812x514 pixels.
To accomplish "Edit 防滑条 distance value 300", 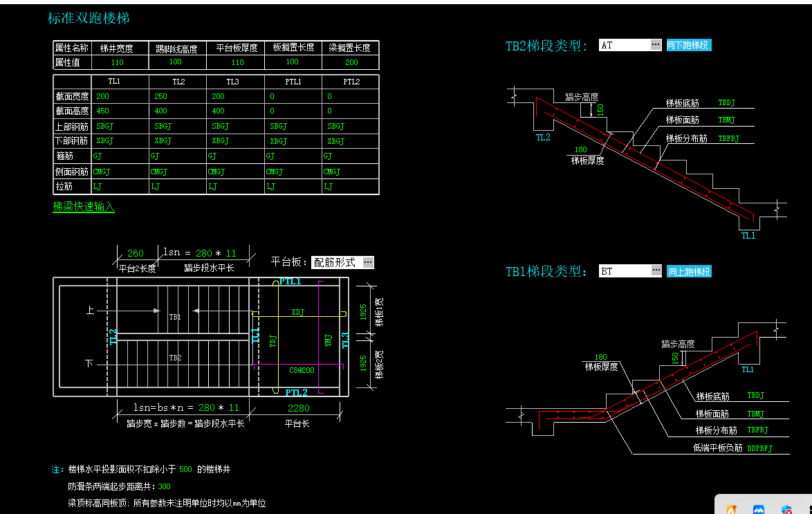I will [x=164, y=486].
